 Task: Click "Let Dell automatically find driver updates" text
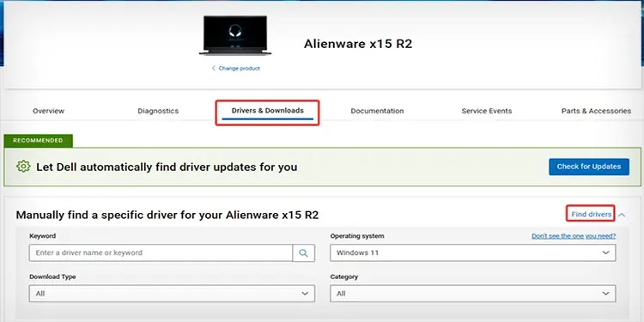(x=167, y=167)
